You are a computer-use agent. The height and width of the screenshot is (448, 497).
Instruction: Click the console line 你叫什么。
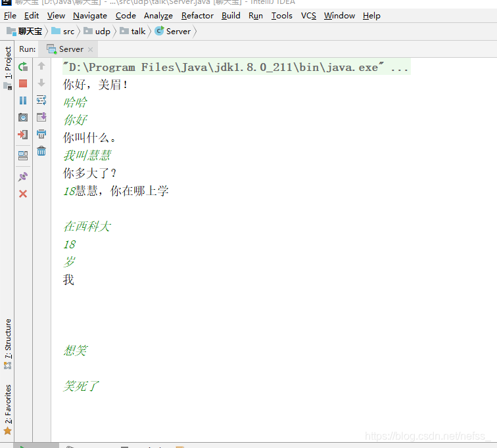pyautogui.click(x=89, y=138)
